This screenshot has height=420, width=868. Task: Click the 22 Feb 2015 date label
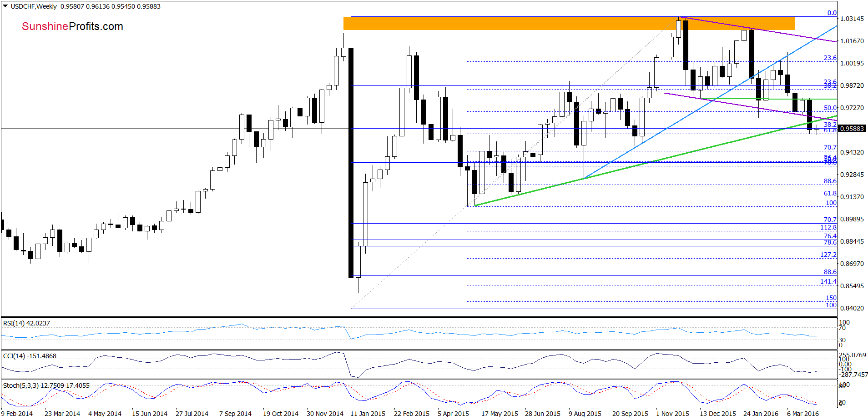coord(412,414)
